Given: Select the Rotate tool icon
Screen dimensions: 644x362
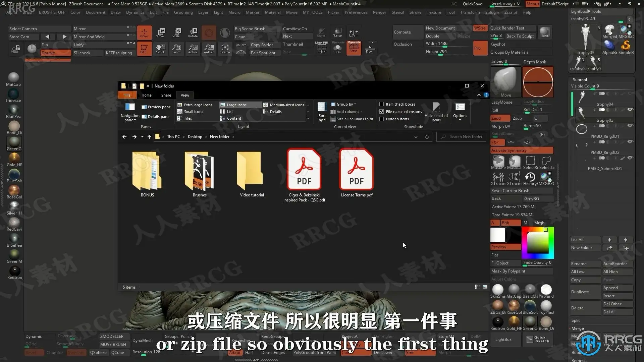Looking at the screenshot, I should [193, 32].
